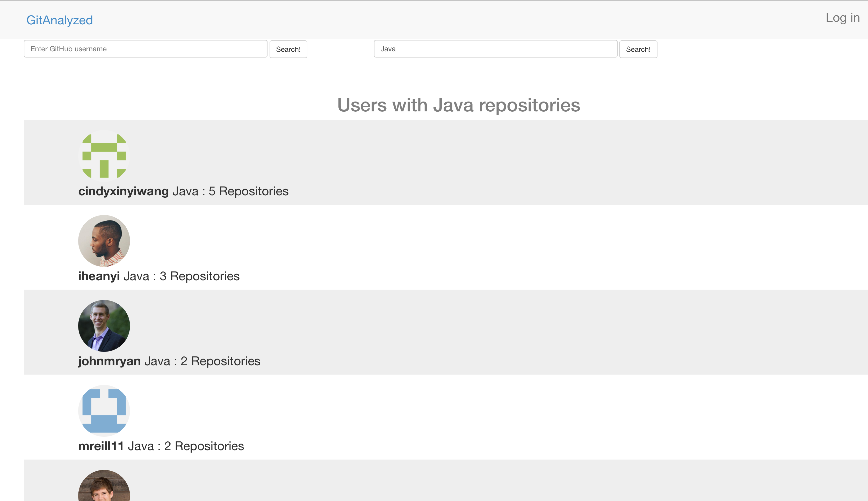Click the mreill11 username
Screen dimensions: 868x501
(101, 446)
